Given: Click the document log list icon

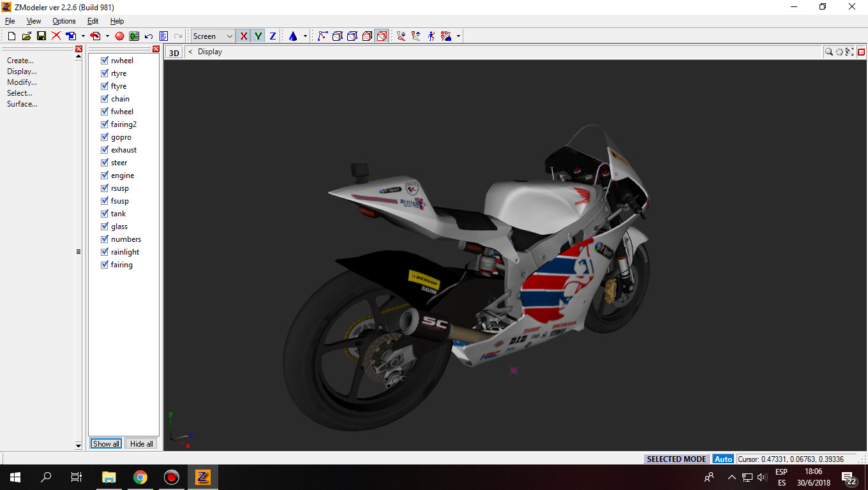Looking at the screenshot, I should [x=163, y=36].
